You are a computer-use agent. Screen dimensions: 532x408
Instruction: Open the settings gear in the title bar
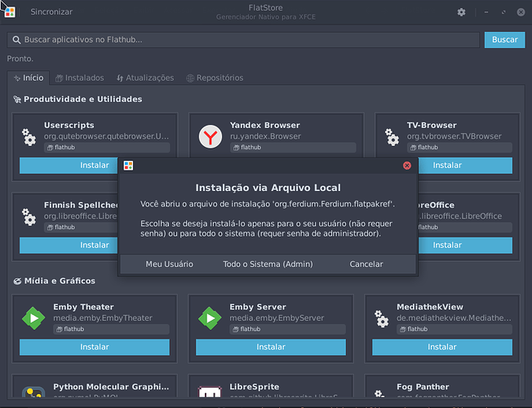[x=461, y=12]
